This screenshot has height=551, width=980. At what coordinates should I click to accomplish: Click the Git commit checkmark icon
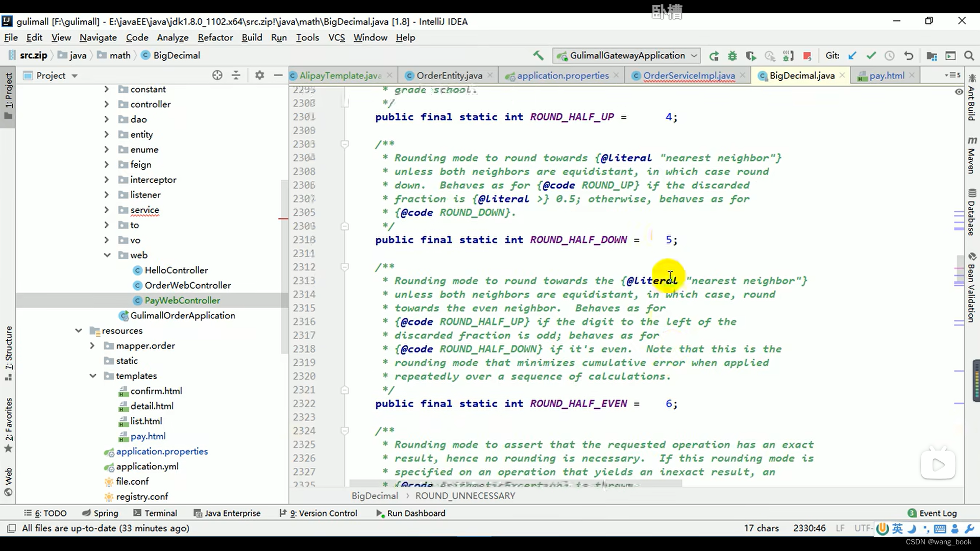click(870, 55)
